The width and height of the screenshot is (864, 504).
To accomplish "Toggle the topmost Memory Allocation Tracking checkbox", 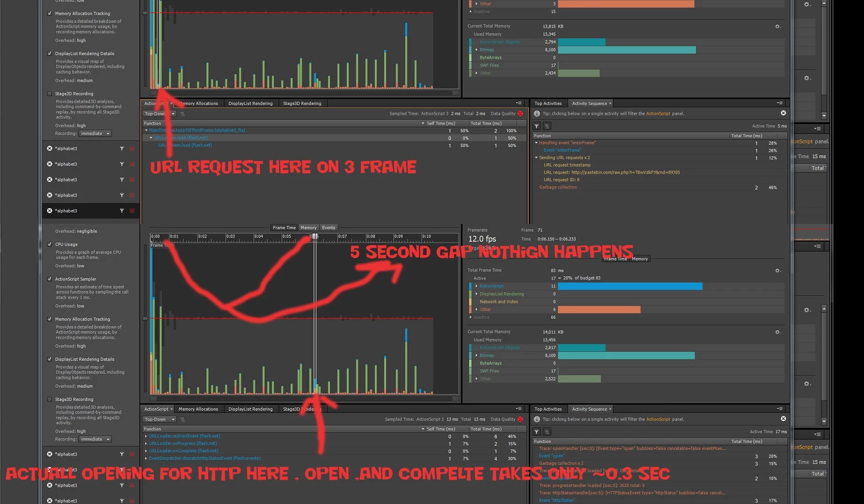I will pos(49,13).
